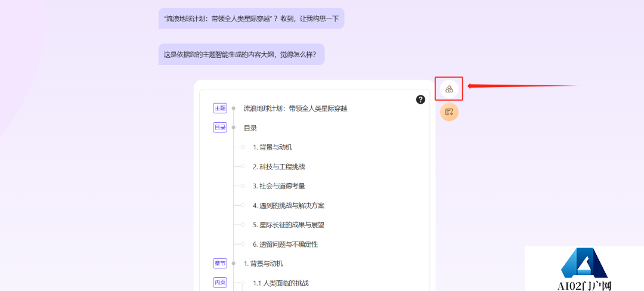The width and height of the screenshot is (644, 291).
Task: Click the hollow node beside 5. 星际长征的成果与展望
Action: pyautogui.click(x=243, y=224)
